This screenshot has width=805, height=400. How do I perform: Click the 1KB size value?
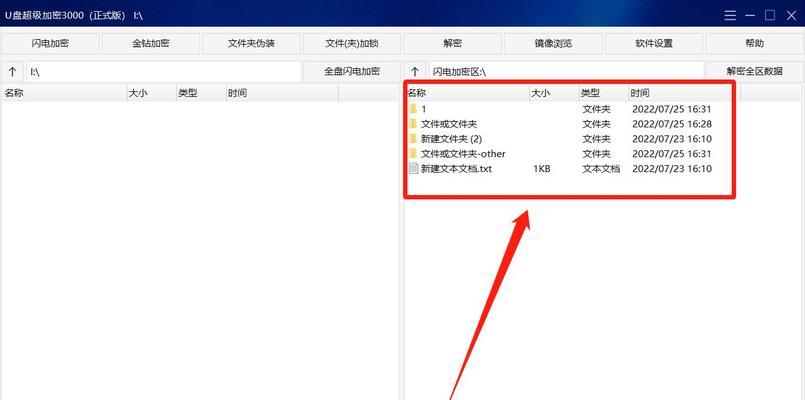542,168
